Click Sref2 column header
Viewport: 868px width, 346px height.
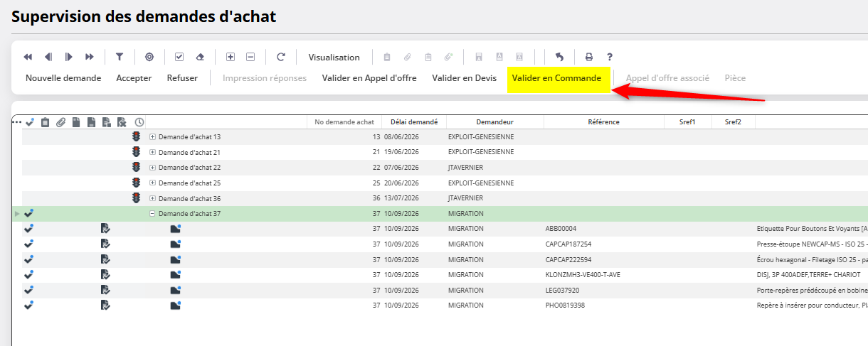(x=734, y=122)
